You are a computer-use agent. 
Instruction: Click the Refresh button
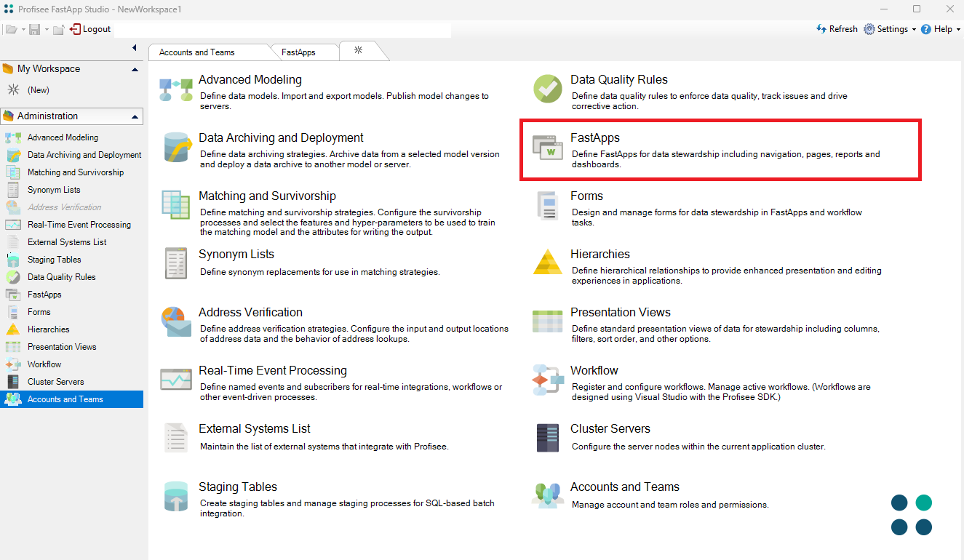tap(837, 29)
